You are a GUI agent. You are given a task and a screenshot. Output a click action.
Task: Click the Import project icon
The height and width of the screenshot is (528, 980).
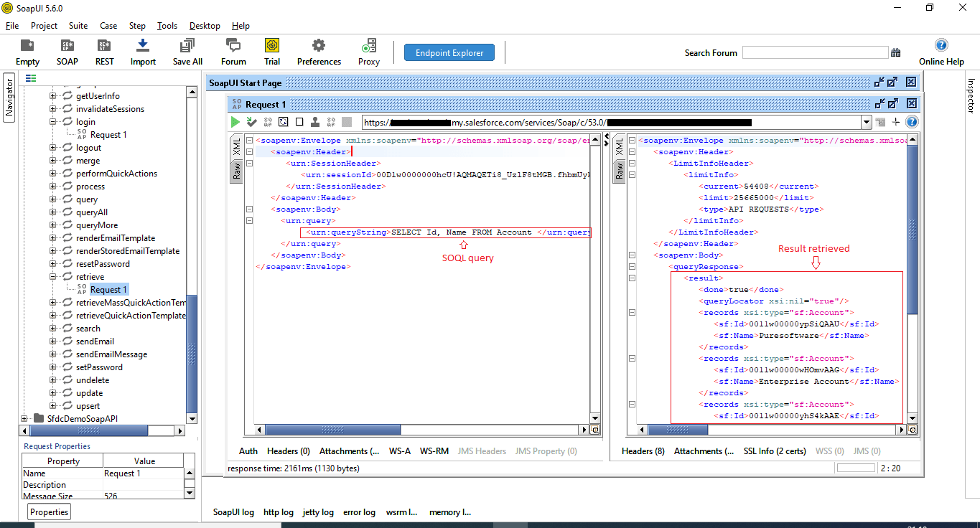143,46
